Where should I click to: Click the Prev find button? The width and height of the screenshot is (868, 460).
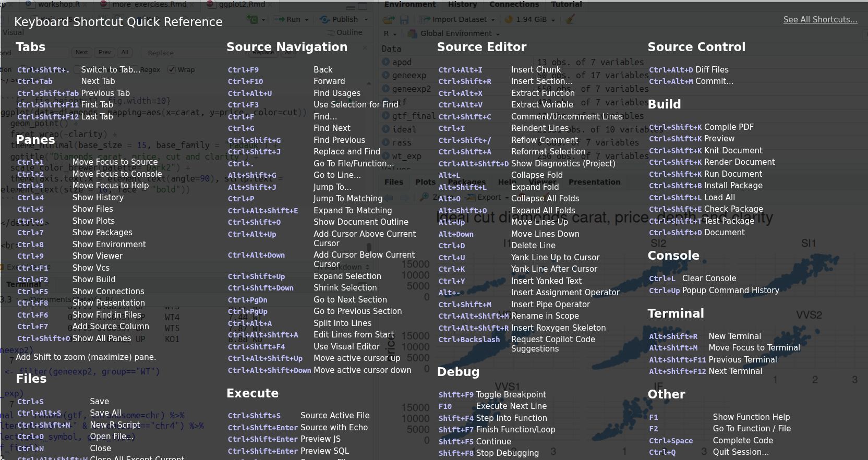coord(105,53)
